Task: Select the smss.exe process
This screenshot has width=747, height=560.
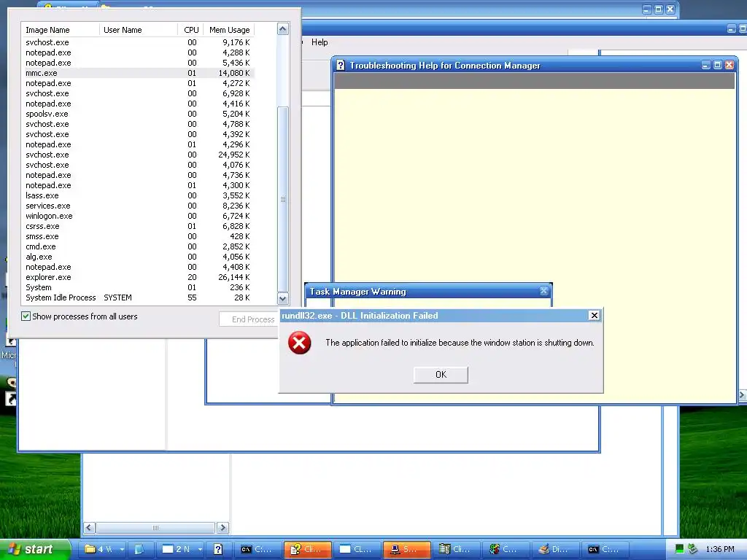Action: pyautogui.click(x=138, y=236)
